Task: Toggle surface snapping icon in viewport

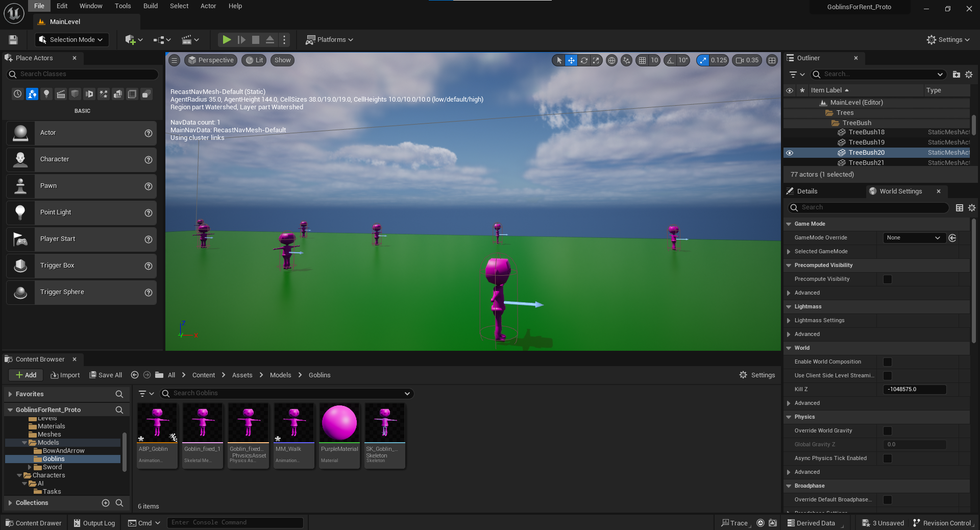Action: click(x=626, y=60)
